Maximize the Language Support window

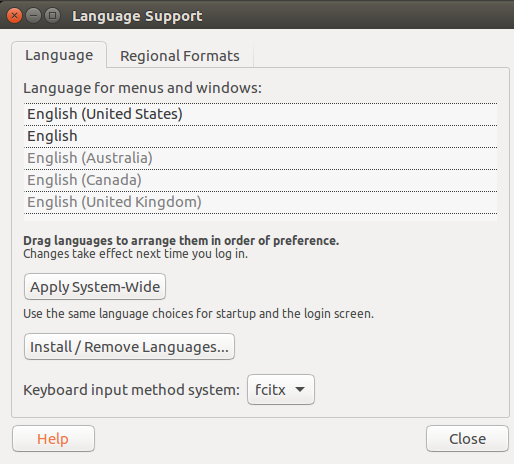[52, 16]
